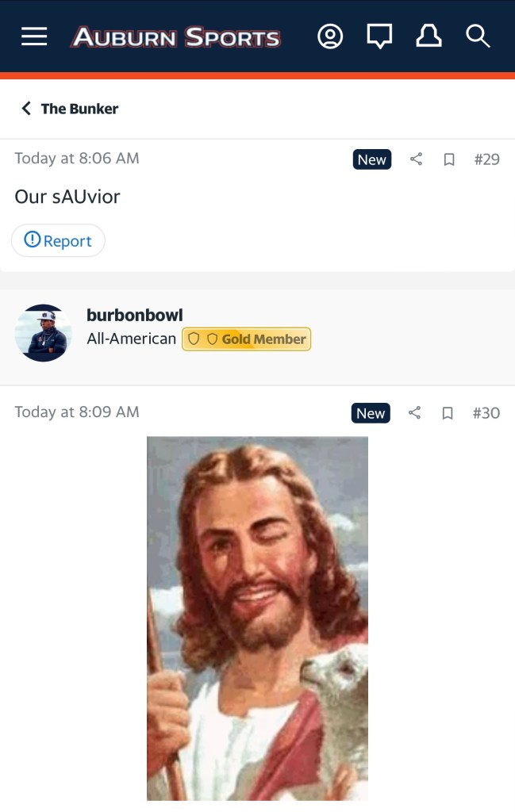The image size is (515, 812).
Task: Open the hamburger navigation menu
Action: (34, 36)
